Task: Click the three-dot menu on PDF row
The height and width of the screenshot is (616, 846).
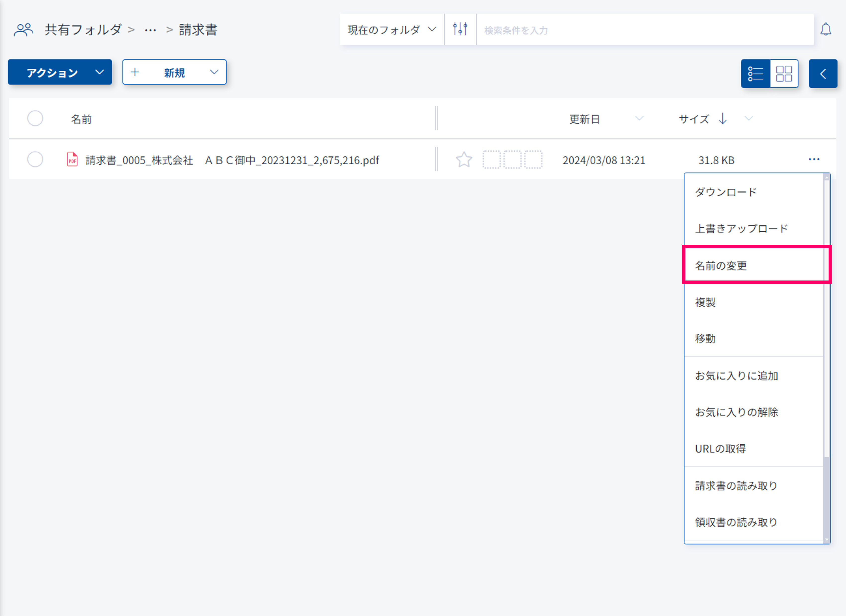Action: point(814,160)
